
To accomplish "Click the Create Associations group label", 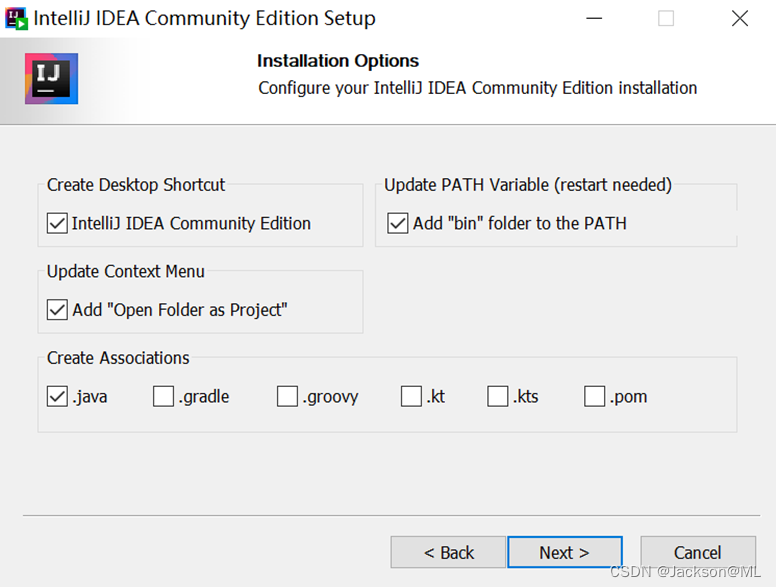I will (x=118, y=358).
